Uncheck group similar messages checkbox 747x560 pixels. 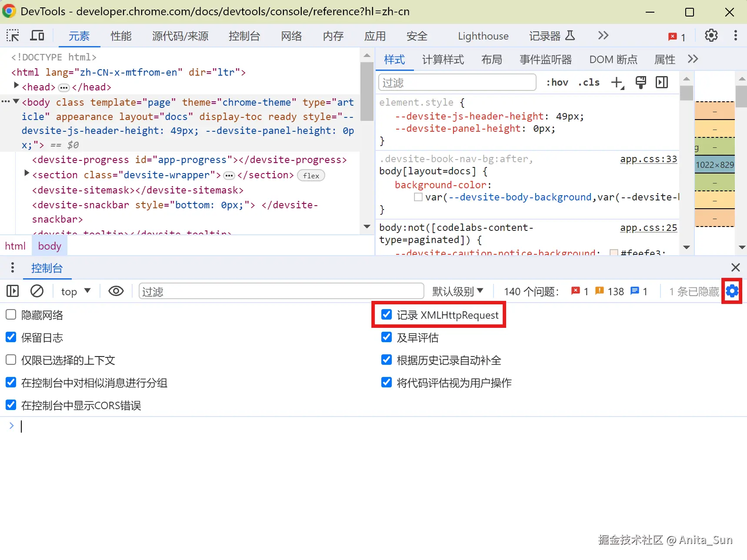(11, 383)
